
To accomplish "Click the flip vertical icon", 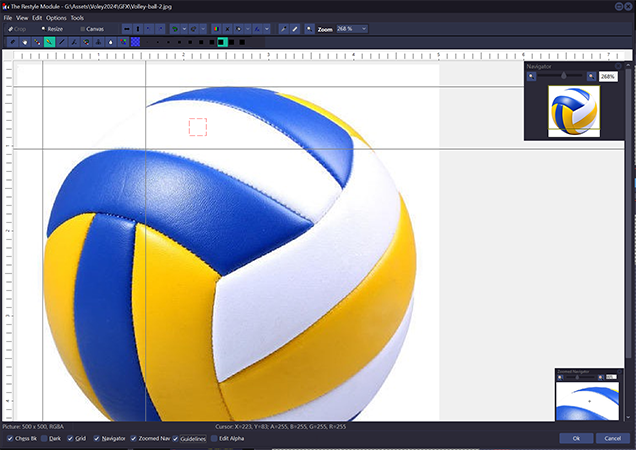I will pos(138,29).
